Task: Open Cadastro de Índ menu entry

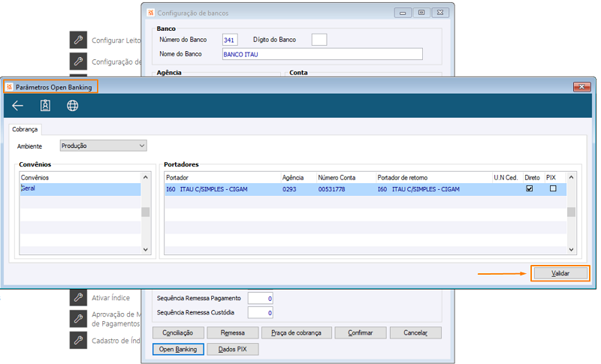Action: 116,340
